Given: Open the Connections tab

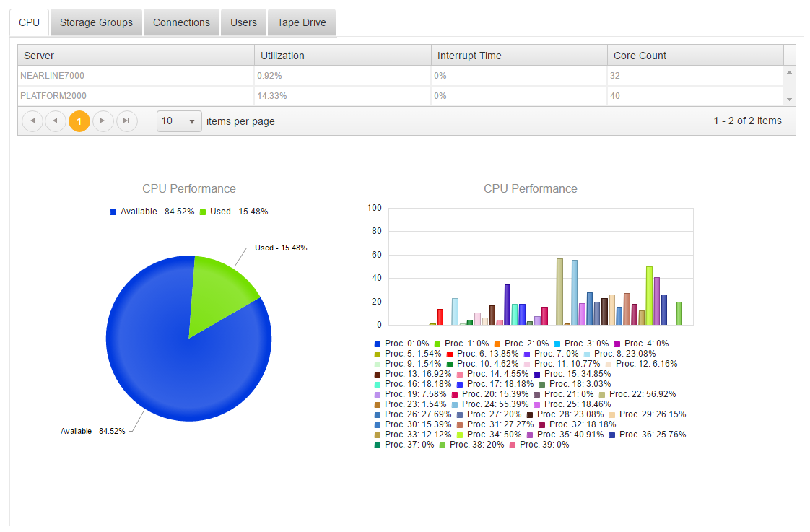Looking at the screenshot, I should tap(181, 22).
